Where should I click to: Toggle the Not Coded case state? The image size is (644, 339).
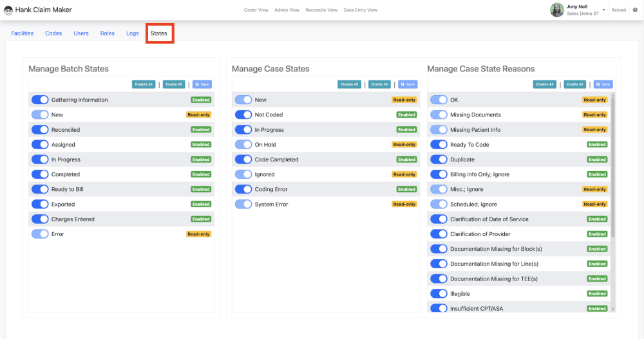(243, 115)
